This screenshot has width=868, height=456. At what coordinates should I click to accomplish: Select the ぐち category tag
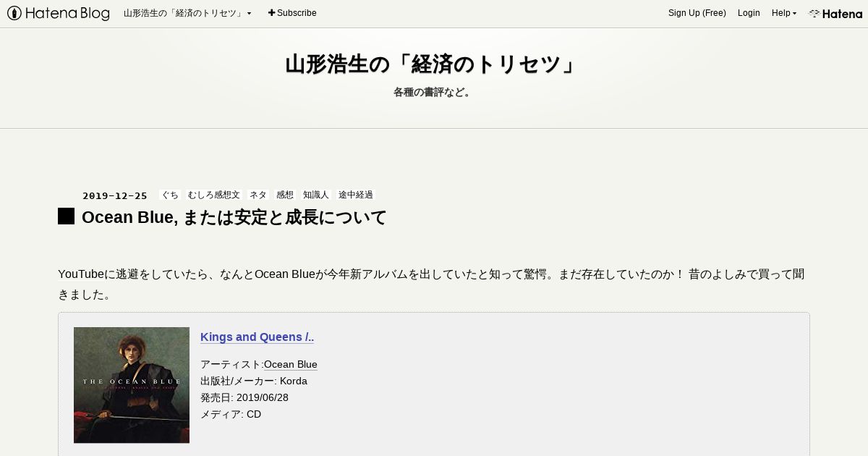170,195
